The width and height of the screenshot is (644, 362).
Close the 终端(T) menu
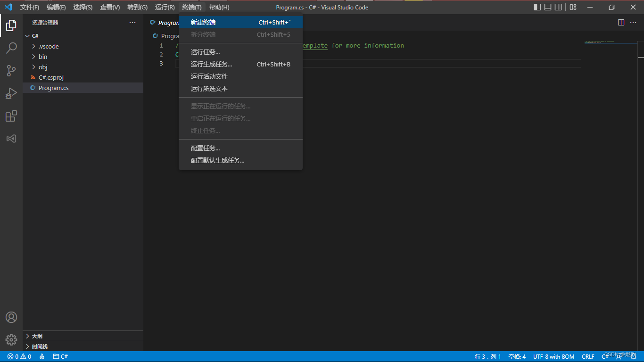(192, 7)
